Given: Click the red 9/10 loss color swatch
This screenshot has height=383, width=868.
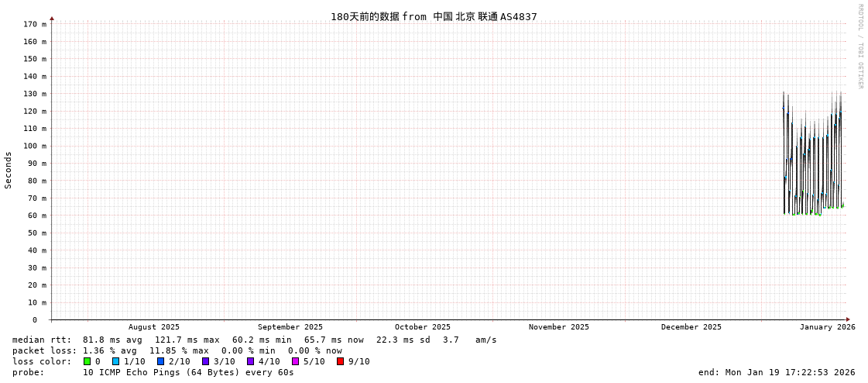Looking at the screenshot, I should point(340,361).
